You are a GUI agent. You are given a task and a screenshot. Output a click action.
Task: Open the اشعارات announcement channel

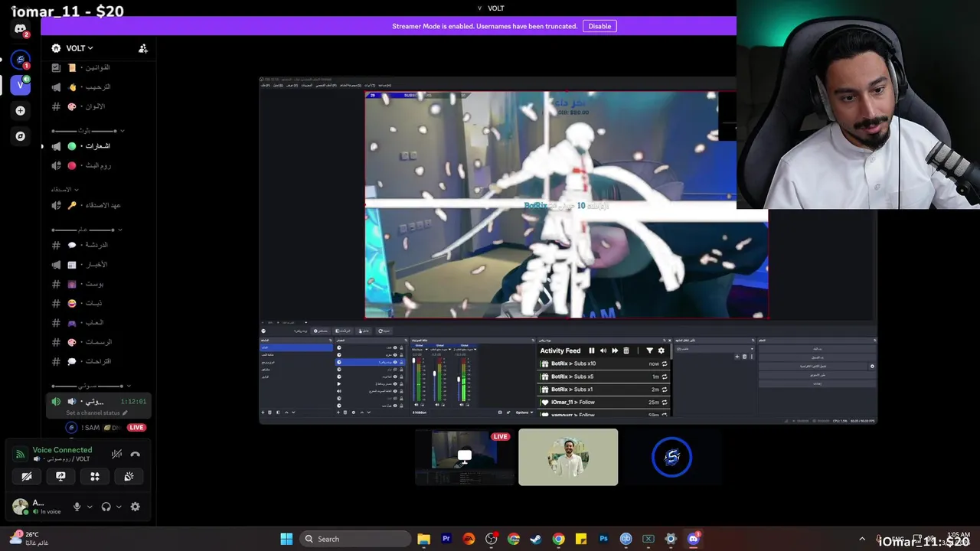point(98,146)
